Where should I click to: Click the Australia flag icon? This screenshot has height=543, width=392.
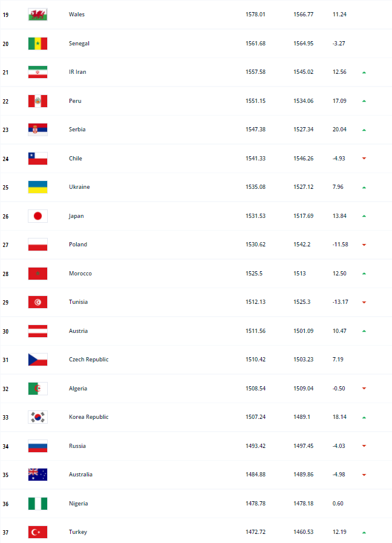[x=38, y=475]
